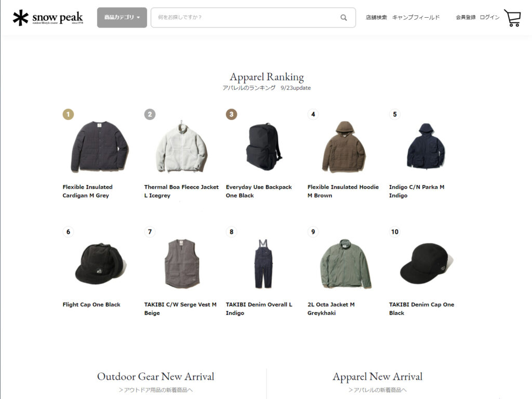Click the Snow Peak asterisk logo
This screenshot has width=532, height=399.
click(x=20, y=18)
